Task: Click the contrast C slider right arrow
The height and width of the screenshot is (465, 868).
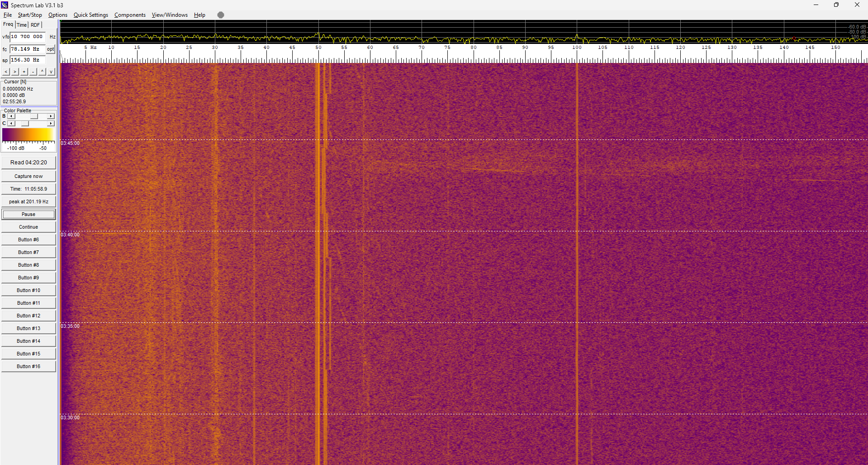Action: [x=51, y=124]
